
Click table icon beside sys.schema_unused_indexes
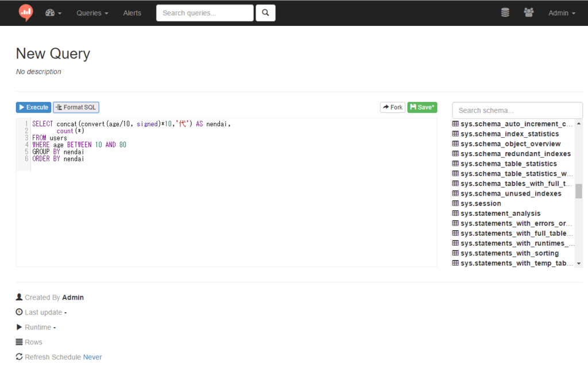(x=455, y=193)
